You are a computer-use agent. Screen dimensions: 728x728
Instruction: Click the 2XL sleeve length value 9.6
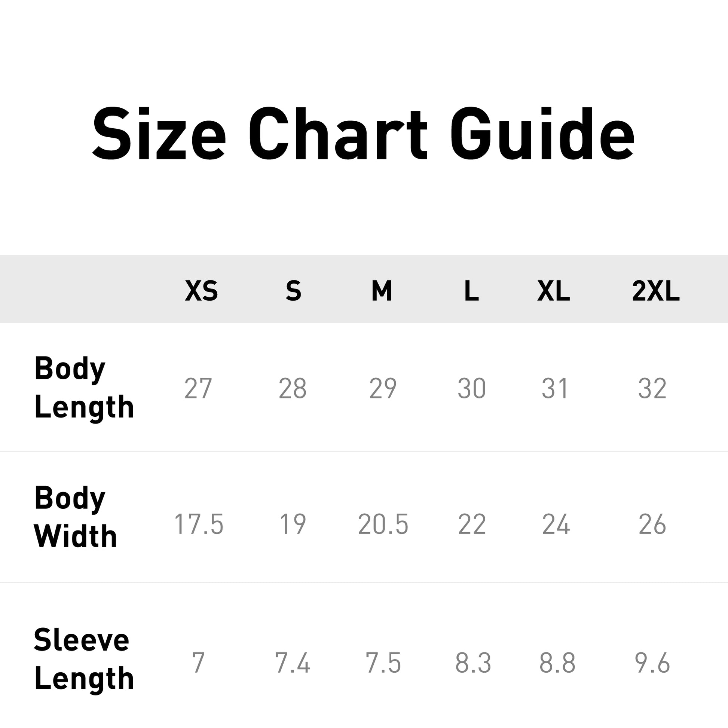point(652,663)
